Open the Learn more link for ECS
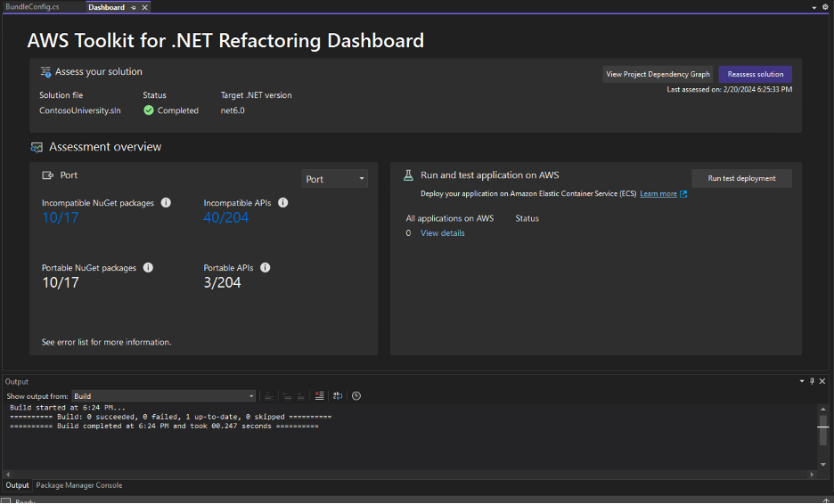This screenshot has height=504, width=834. (658, 193)
